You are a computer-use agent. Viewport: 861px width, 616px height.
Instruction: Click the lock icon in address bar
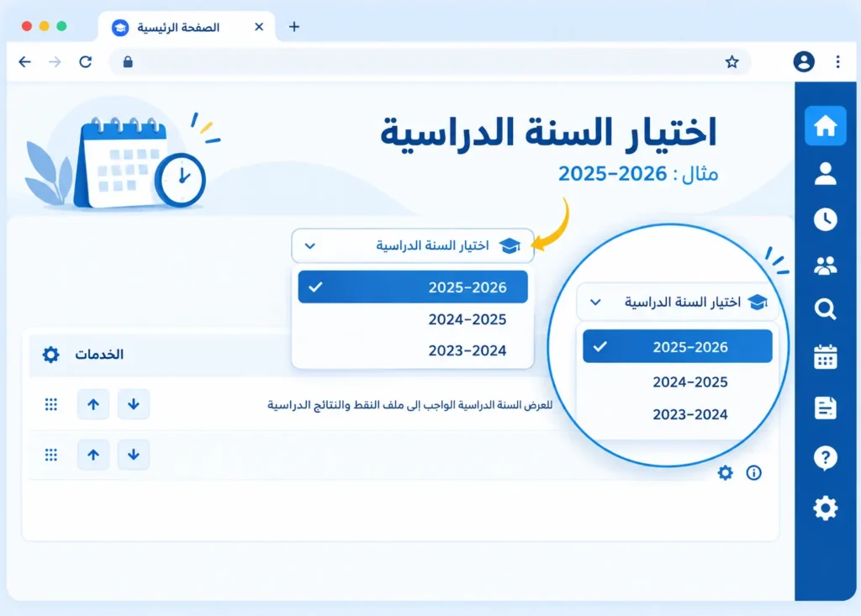point(128,62)
